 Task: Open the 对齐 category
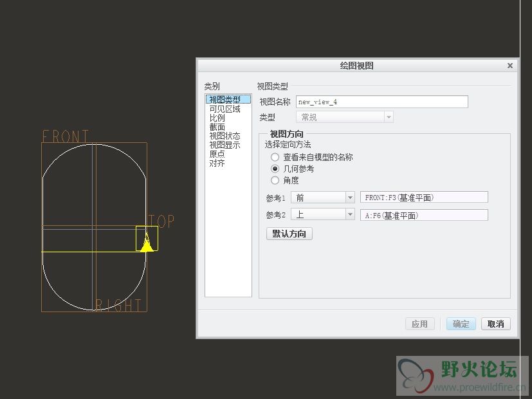pos(217,163)
